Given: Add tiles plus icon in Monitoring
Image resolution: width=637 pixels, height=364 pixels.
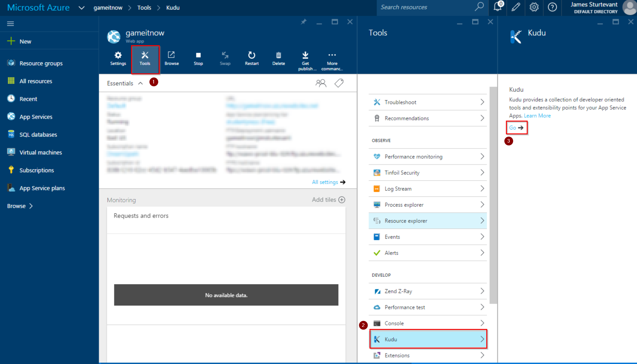Looking at the screenshot, I should point(342,200).
